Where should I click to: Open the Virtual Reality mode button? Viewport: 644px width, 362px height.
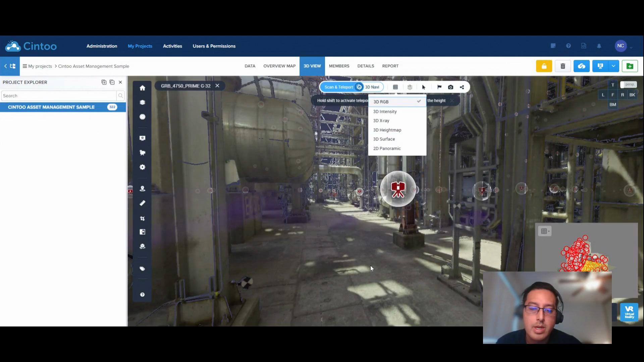tap(629, 312)
